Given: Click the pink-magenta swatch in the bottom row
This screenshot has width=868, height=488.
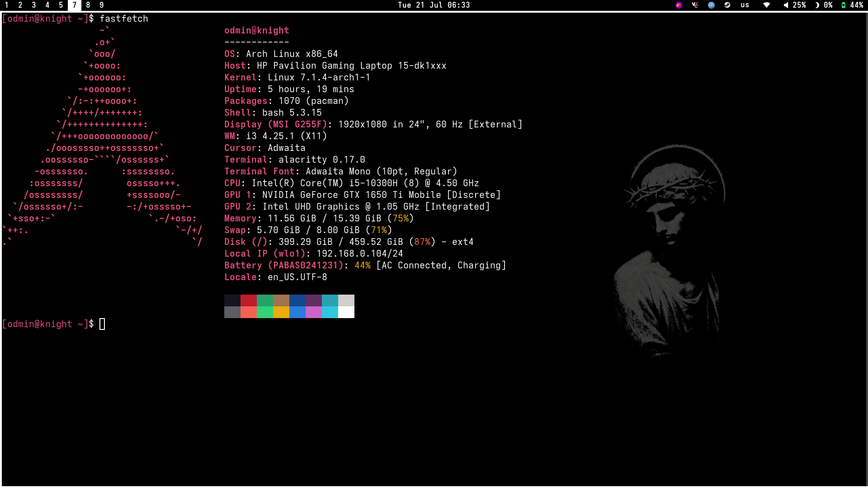Looking at the screenshot, I should [x=314, y=312].
